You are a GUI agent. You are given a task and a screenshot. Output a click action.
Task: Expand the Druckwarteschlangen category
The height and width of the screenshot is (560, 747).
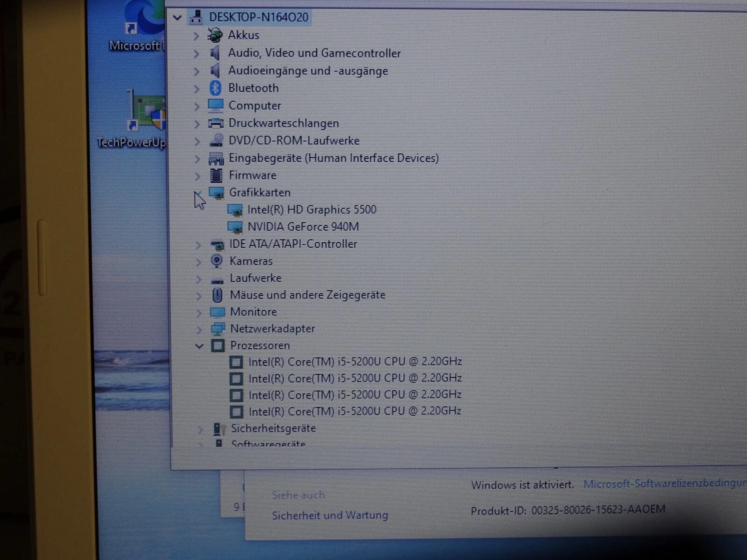coord(197,124)
